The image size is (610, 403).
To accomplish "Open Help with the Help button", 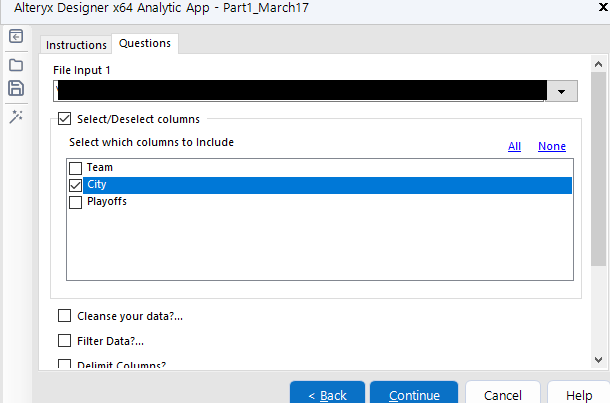I will pos(579,395).
